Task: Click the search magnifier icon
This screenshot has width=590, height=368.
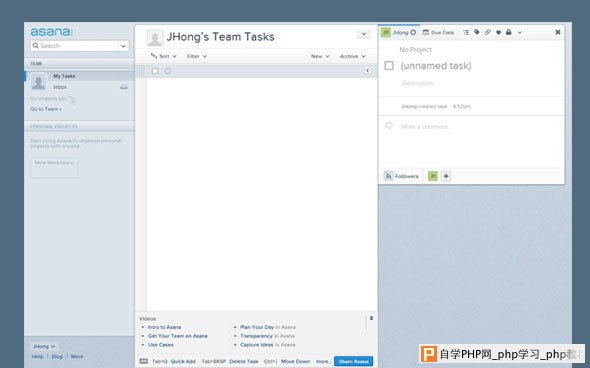Action: [x=36, y=46]
